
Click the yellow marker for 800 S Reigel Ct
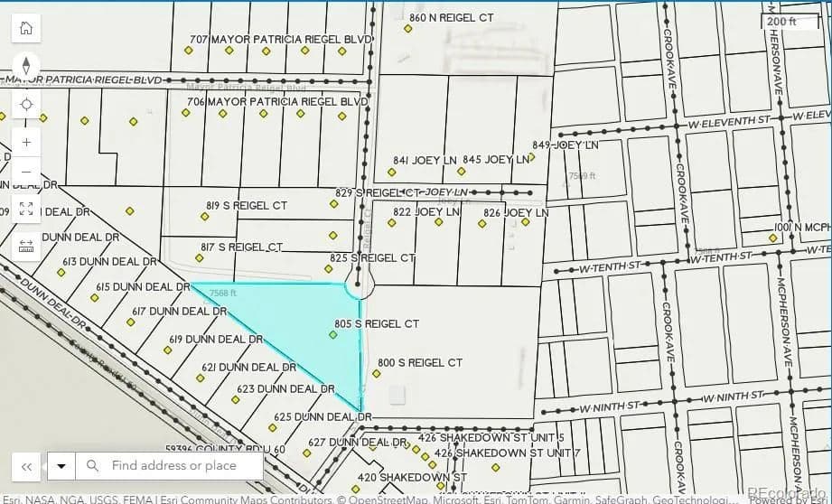[377, 373]
